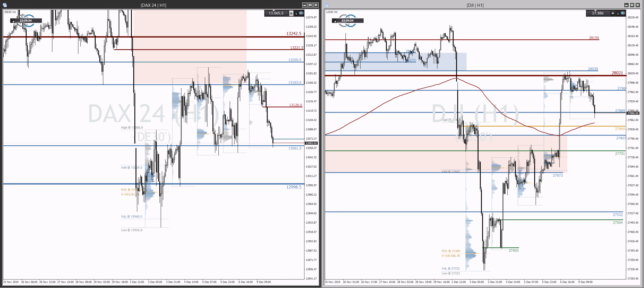The width and height of the screenshot is (644, 288).
Task: Select the 27673 level label
Action: click(558, 175)
